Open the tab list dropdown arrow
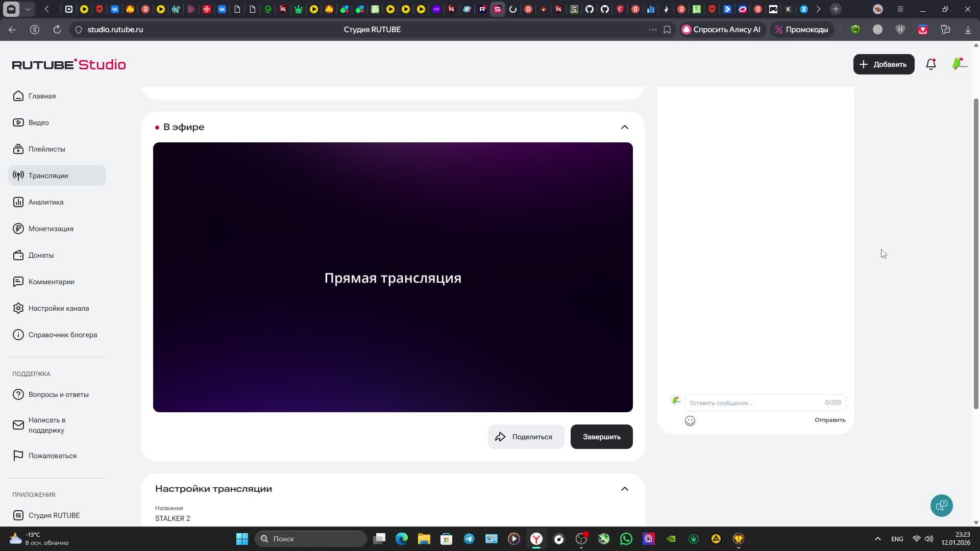Viewport: 980px width, 551px height. [28, 9]
